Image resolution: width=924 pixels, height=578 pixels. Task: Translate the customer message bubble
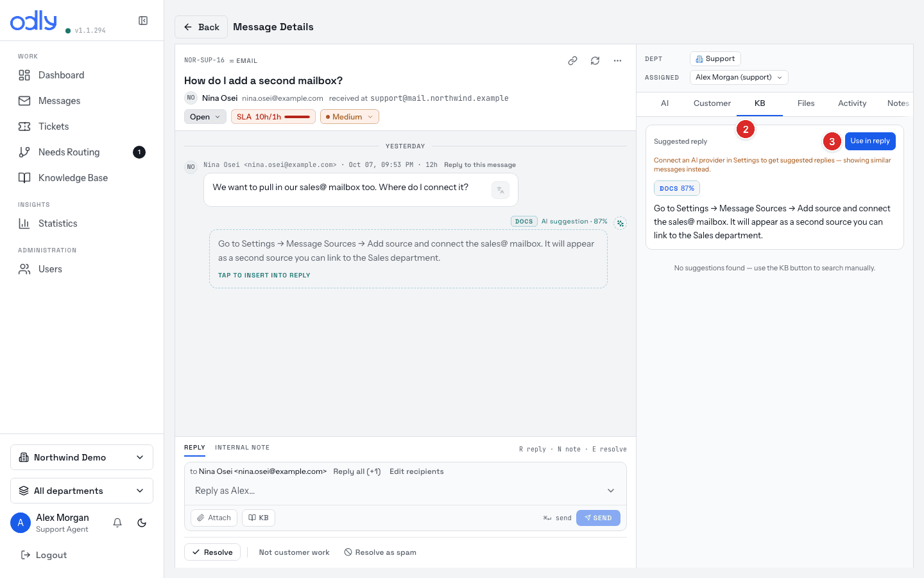tap(501, 190)
